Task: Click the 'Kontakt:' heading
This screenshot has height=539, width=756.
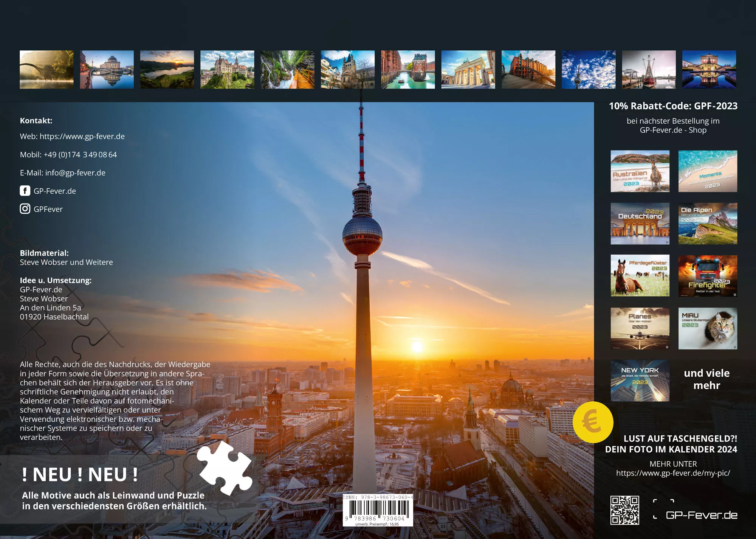Action: (x=36, y=121)
